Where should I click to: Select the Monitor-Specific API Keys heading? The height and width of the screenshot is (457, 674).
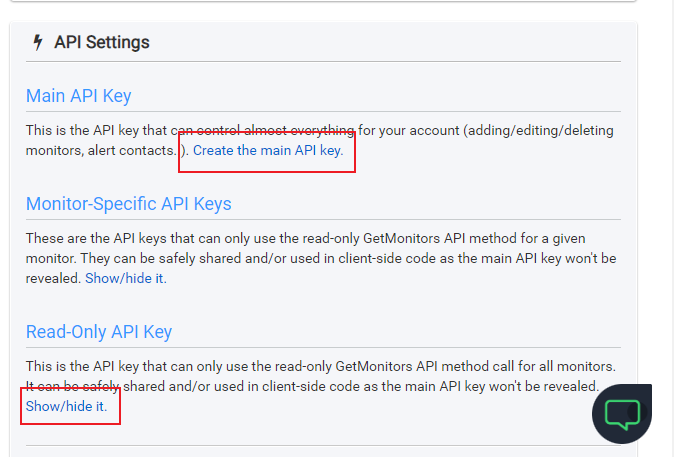[x=129, y=204]
